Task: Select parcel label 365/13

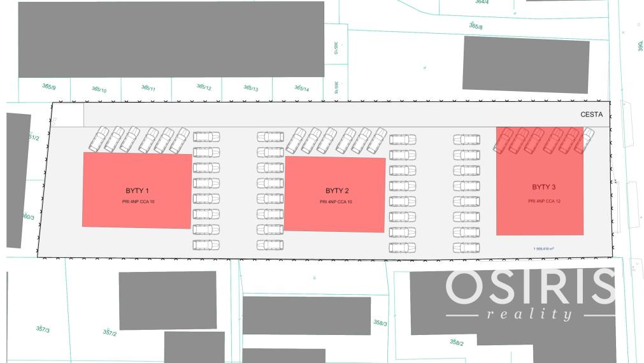Action: click(250, 89)
